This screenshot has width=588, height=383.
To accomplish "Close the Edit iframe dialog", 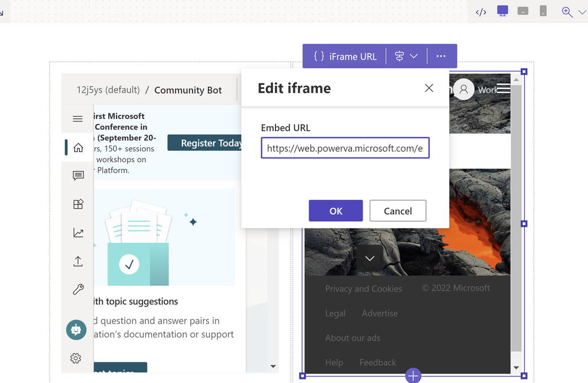I will (x=429, y=88).
